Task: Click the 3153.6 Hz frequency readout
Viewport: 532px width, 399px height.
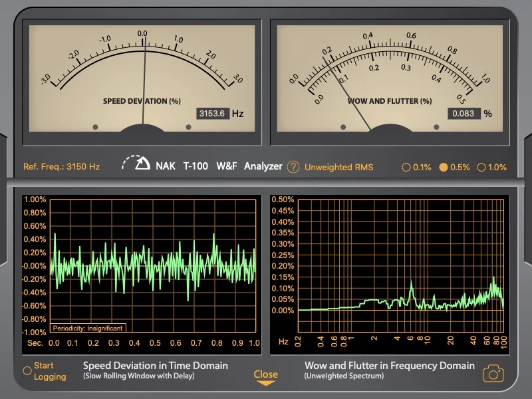Action: (x=212, y=114)
